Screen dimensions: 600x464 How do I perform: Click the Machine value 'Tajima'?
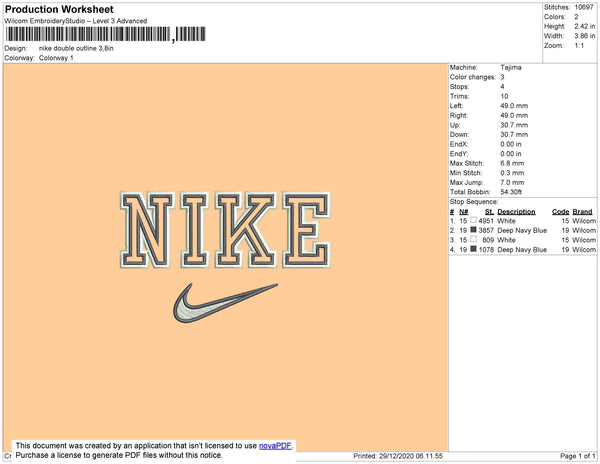(511, 67)
